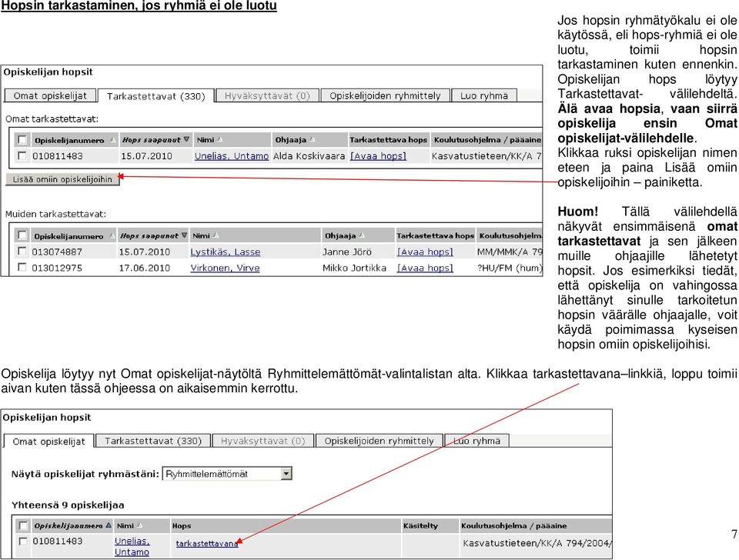Image resolution: width=739 pixels, height=560 pixels.
Task: Switch to Opiskelijoiden ryhmittely tab in upper panel
Action: coord(385,95)
